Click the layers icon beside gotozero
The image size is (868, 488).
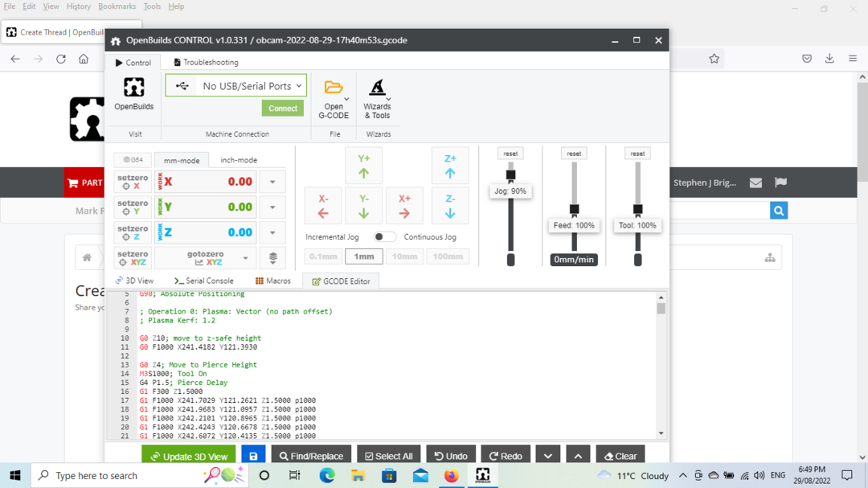(x=273, y=258)
